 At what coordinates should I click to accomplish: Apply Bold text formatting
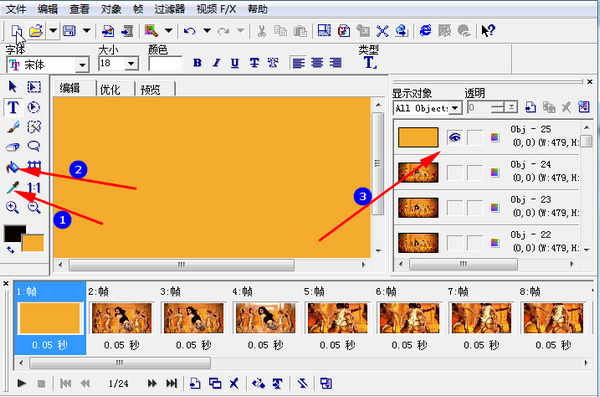click(x=197, y=63)
